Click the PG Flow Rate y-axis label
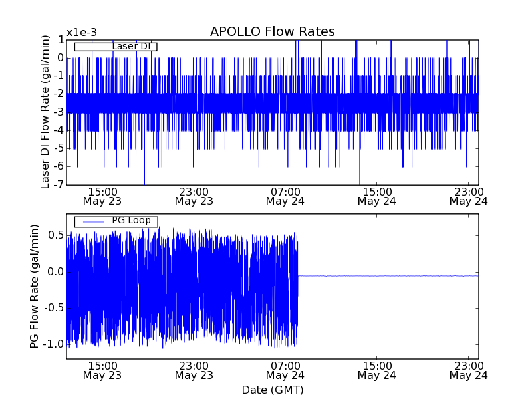This screenshot has width=532, height=399. tap(33, 287)
